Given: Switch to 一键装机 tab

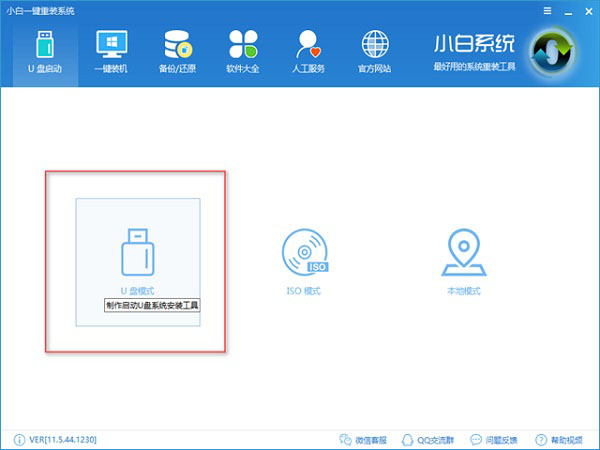Looking at the screenshot, I should (111, 52).
